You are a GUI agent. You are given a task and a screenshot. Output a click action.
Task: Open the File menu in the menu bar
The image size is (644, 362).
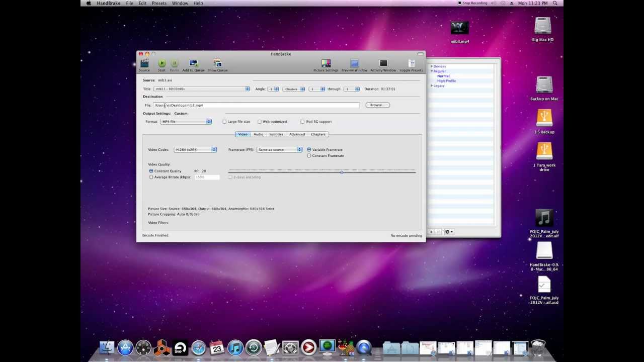[129, 3]
